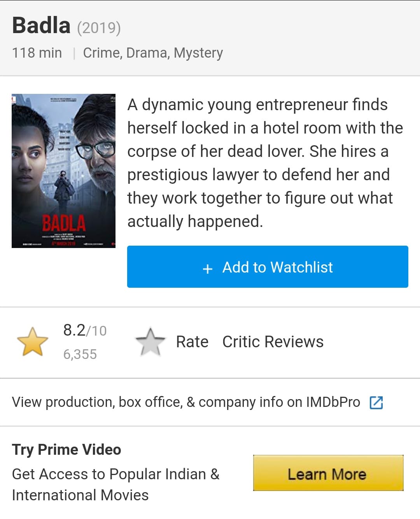The image size is (420, 519).
Task: Tap the (2019) release year
Action: pyautogui.click(x=99, y=28)
